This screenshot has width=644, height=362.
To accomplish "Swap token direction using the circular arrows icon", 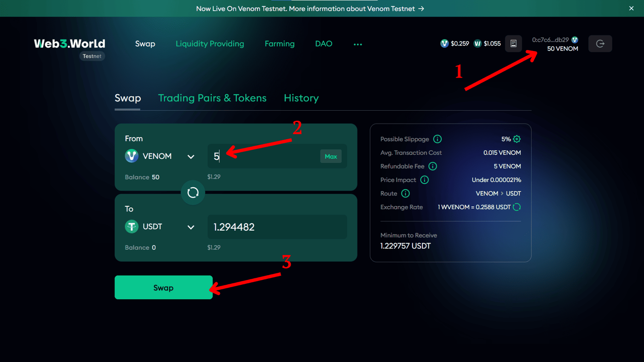I will (193, 192).
